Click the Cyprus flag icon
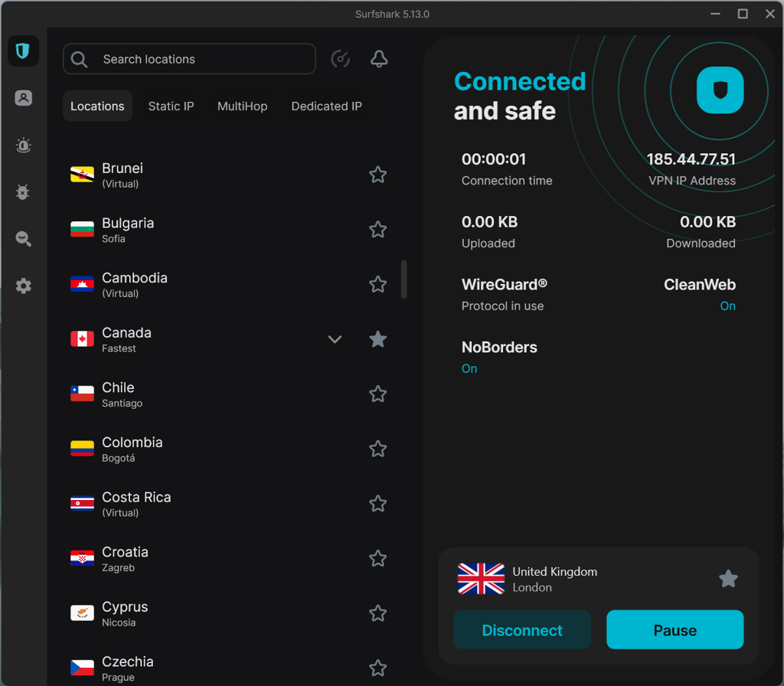Viewport: 784px width, 686px height. (x=82, y=613)
